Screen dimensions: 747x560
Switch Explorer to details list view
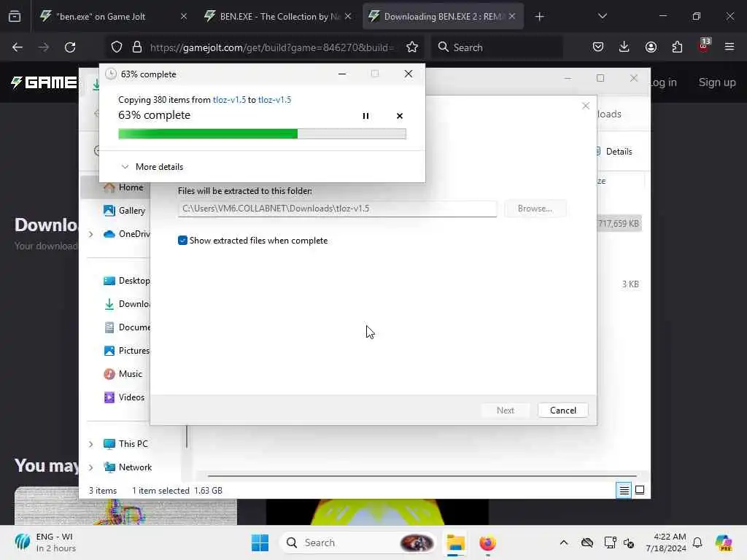point(624,490)
